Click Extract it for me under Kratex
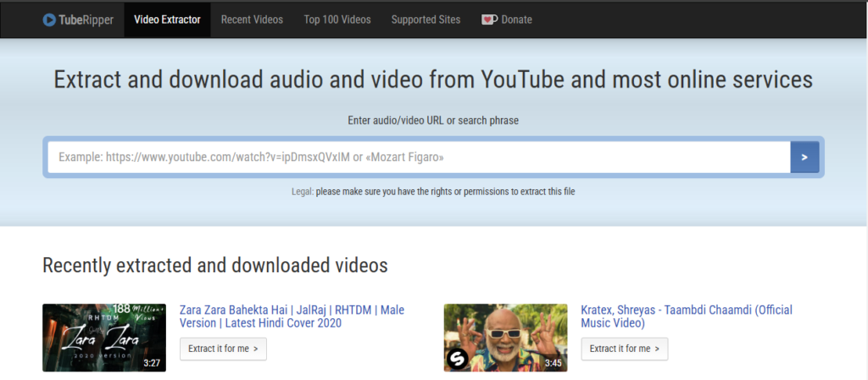This screenshot has height=380, width=868. pos(625,349)
